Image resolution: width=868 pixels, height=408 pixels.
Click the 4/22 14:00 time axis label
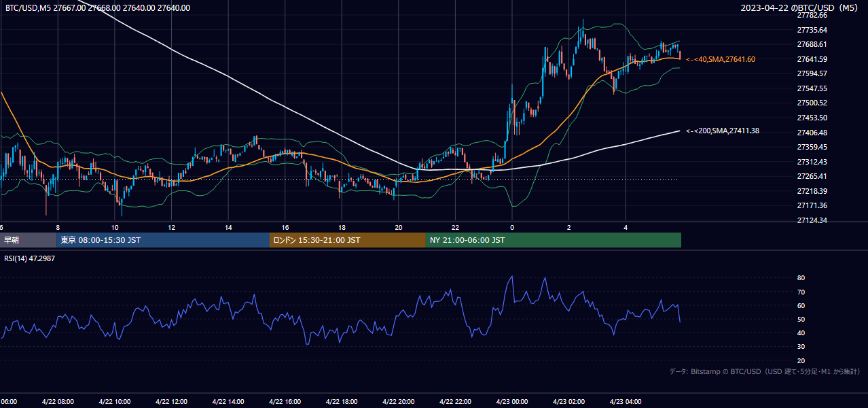(228, 401)
